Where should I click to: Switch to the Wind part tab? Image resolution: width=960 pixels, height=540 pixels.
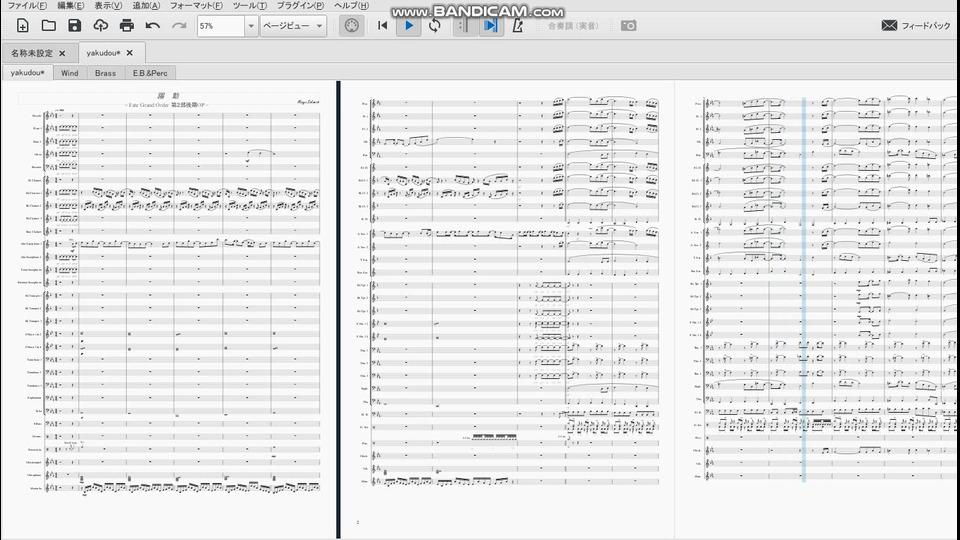pos(69,73)
